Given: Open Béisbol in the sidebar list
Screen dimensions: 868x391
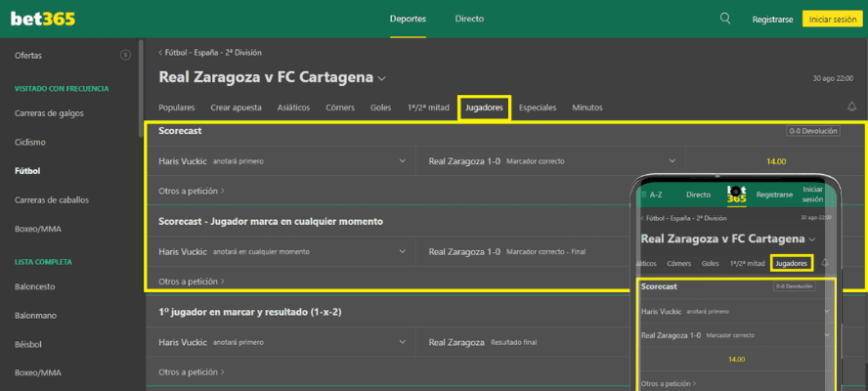Looking at the screenshot, I should pos(28,344).
